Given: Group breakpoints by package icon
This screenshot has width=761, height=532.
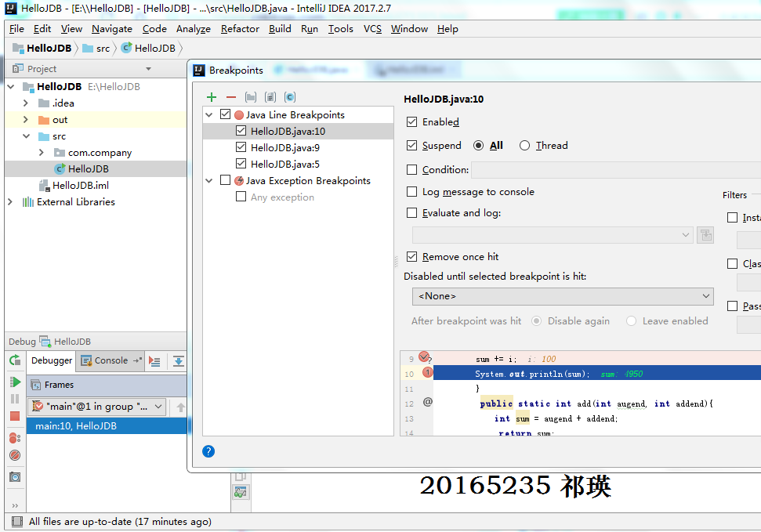Looking at the screenshot, I should pyautogui.click(x=251, y=97).
